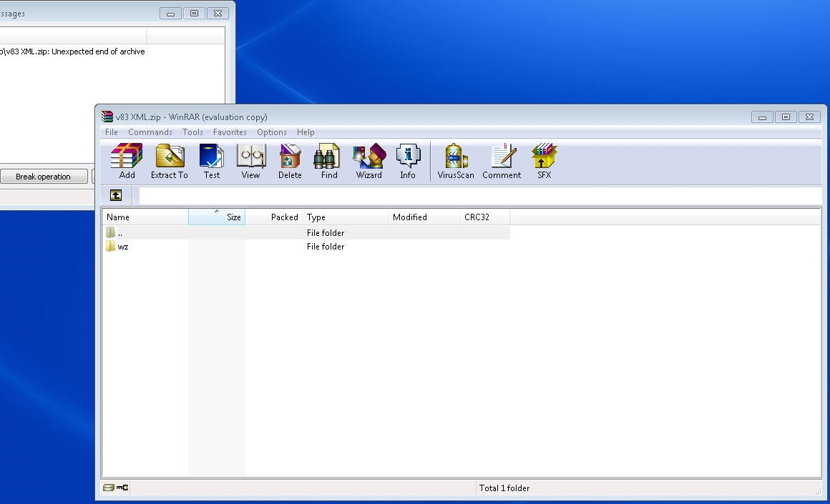Minimize the messages window
The height and width of the screenshot is (504, 830).
tap(170, 13)
